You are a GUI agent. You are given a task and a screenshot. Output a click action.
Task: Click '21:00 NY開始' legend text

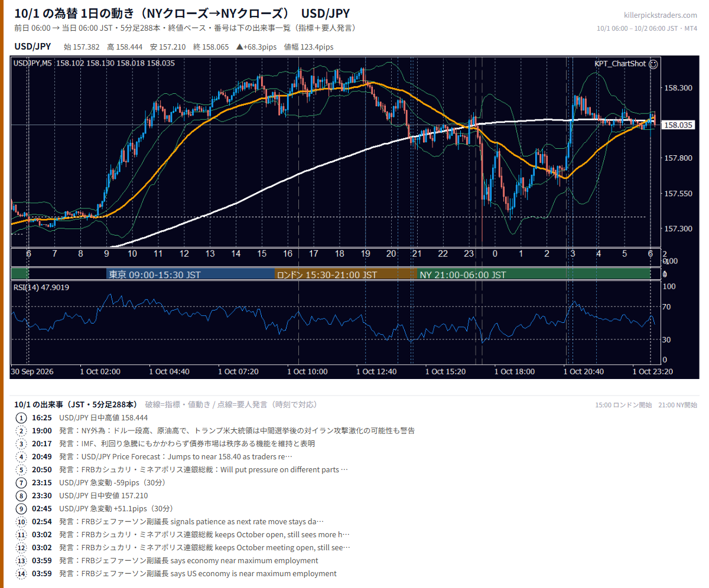678,405
